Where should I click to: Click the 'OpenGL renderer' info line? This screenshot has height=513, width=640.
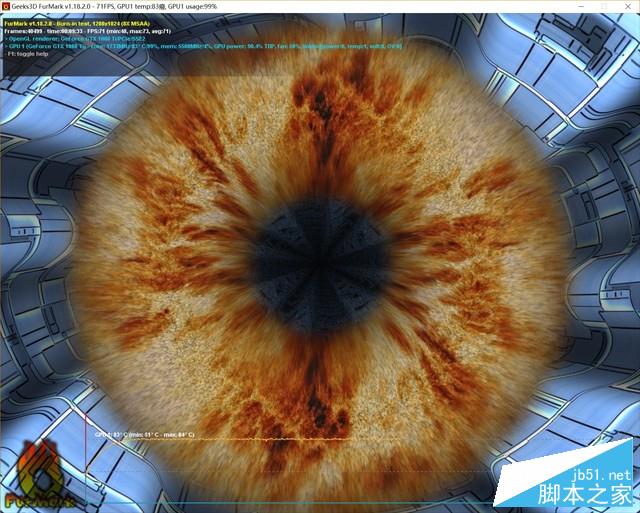point(76,39)
